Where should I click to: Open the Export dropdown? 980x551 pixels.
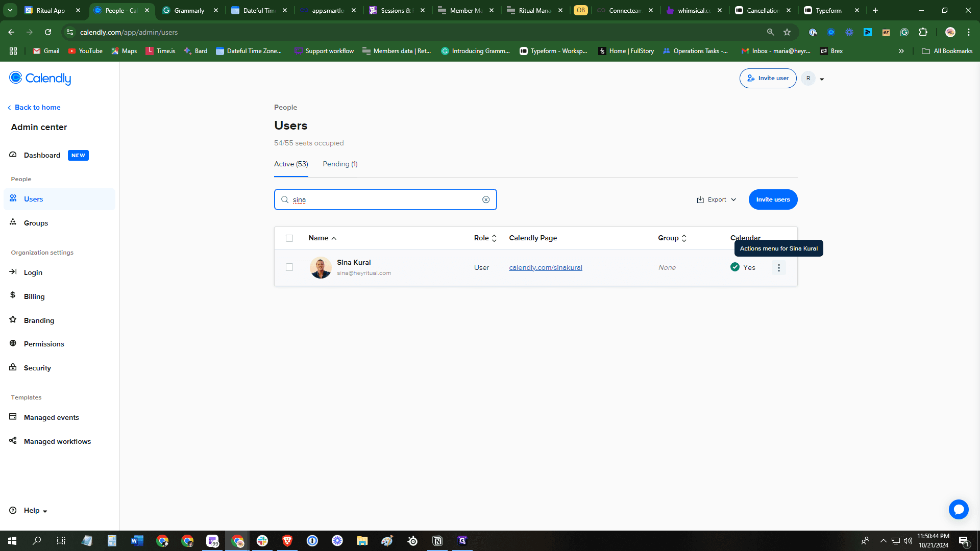[x=717, y=199]
